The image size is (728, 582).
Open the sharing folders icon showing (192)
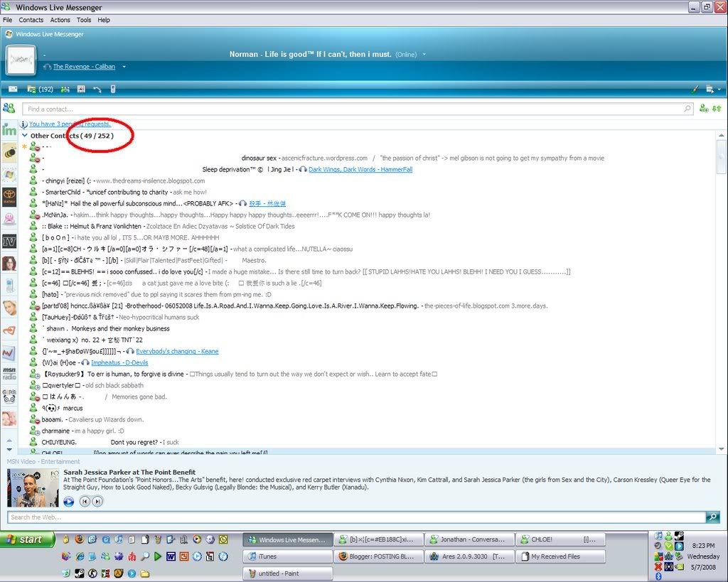(x=40, y=89)
